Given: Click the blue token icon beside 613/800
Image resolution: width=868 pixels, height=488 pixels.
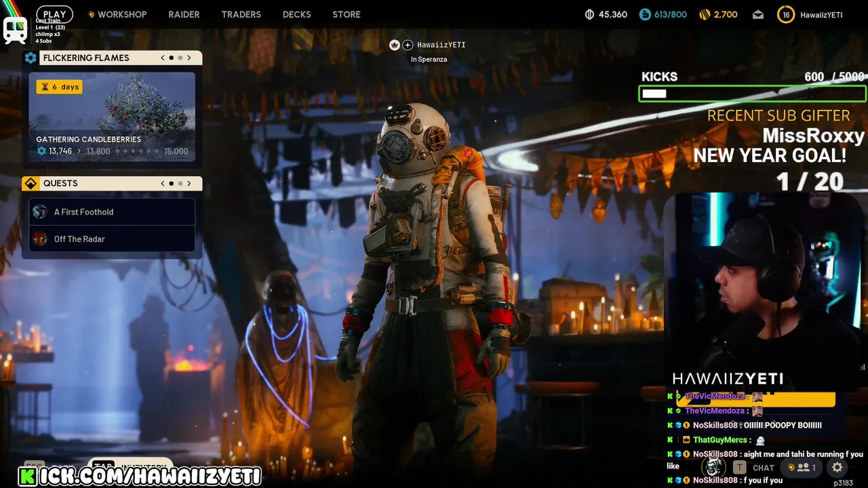Looking at the screenshot, I should 644,14.
